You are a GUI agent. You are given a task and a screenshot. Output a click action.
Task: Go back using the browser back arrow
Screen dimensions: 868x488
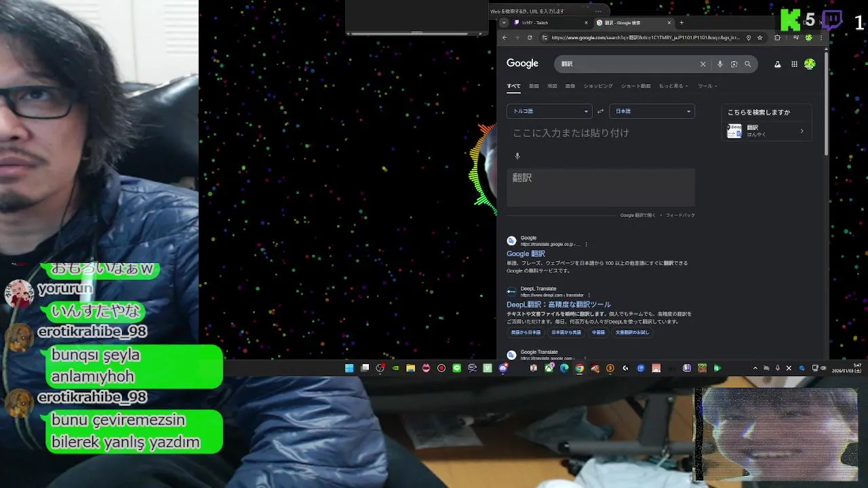505,37
